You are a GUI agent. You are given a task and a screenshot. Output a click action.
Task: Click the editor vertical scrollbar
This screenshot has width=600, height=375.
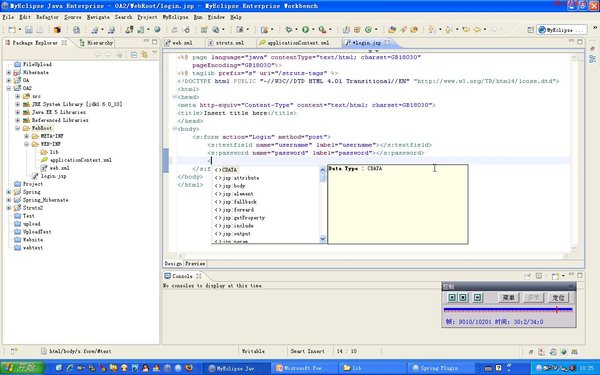(574, 153)
